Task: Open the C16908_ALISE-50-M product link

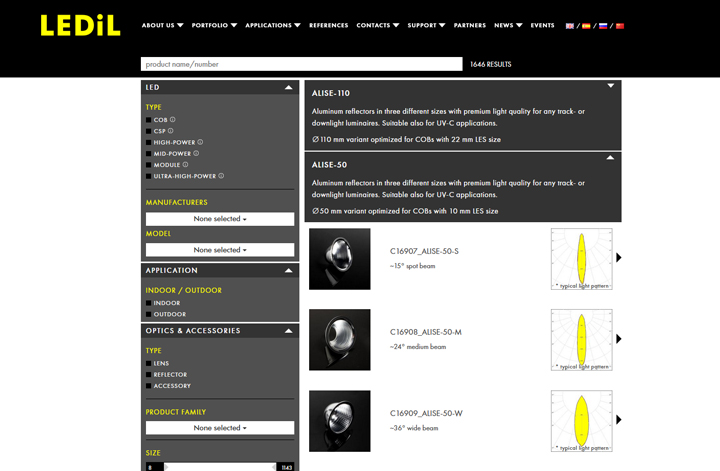Action: (424, 331)
